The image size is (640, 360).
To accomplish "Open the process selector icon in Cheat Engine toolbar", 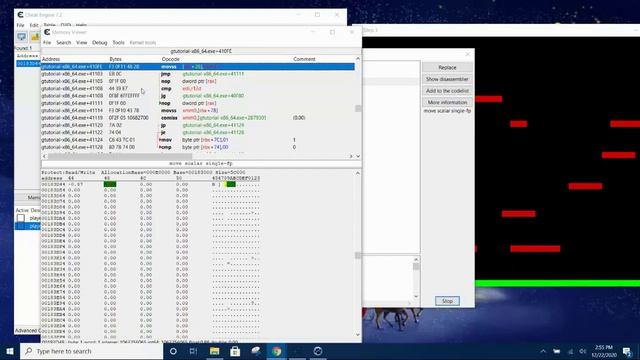I will pyautogui.click(x=22, y=37).
